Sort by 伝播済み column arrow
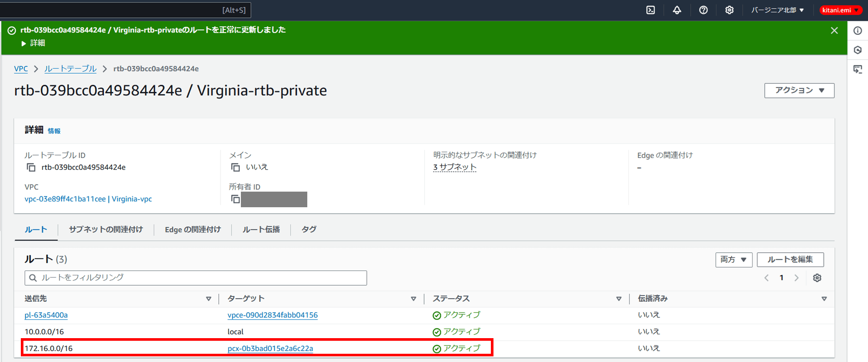Screen dimensions: 868x362 click(824, 299)
